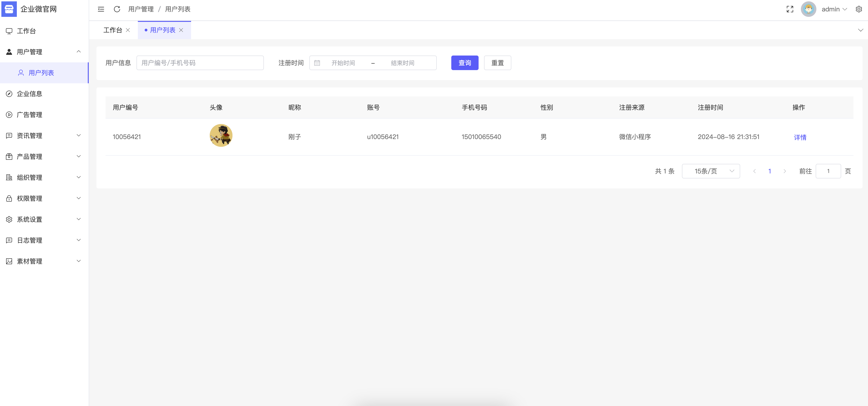The width and height of the screenshot is (868, 406).
Task: Click the 用户编号/手机号码 input field
Action: click(200, 63)
